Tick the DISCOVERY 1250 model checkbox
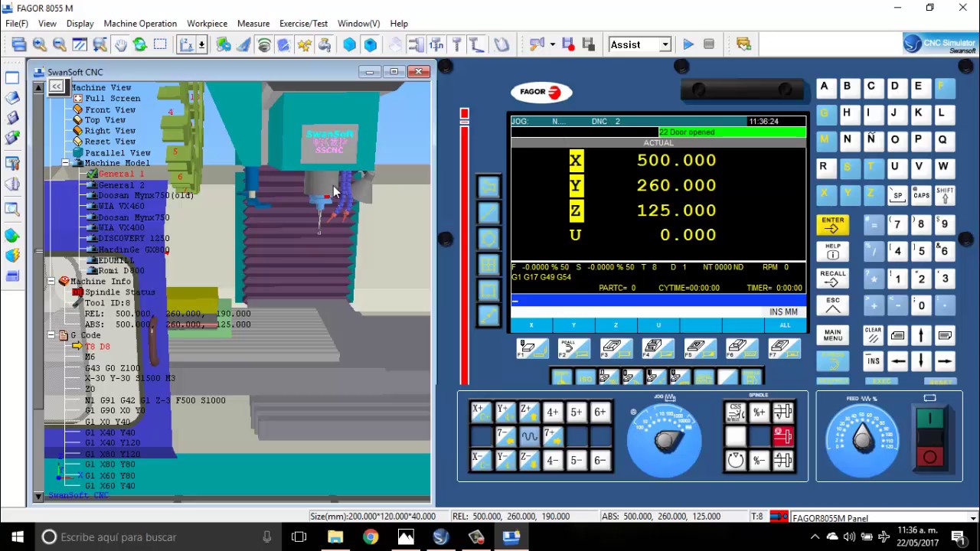 click(x=93, y=238)
